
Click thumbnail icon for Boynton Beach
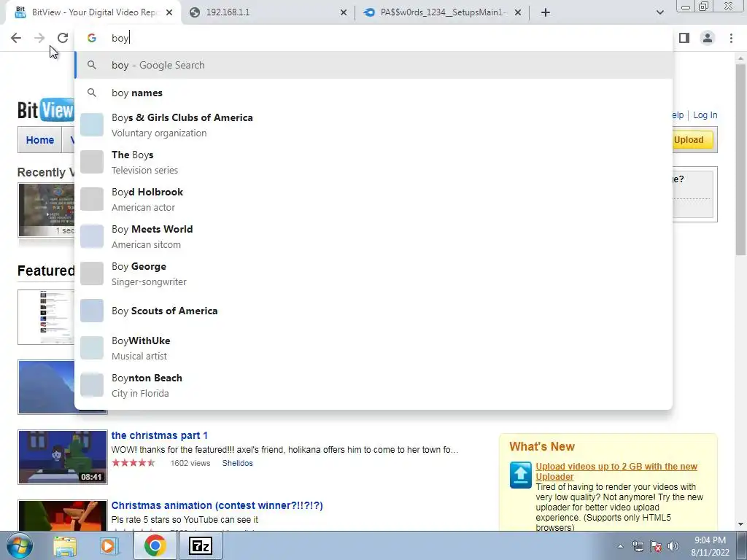point(92,385)
